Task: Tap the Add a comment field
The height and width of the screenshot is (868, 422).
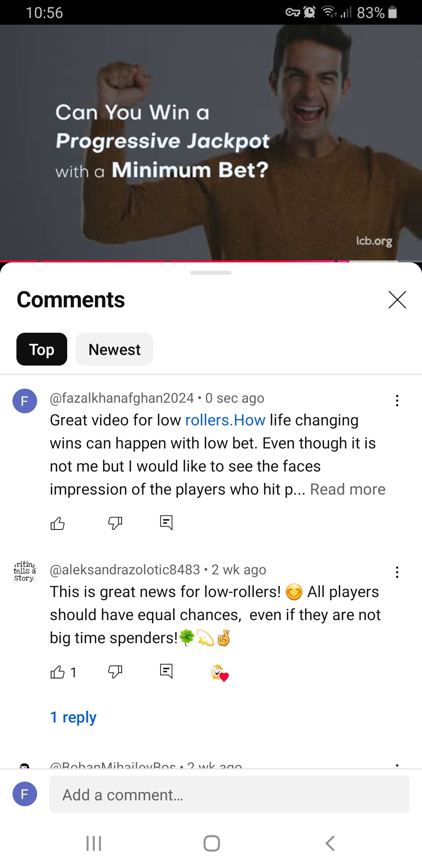Action: click(x=229, y=794)
